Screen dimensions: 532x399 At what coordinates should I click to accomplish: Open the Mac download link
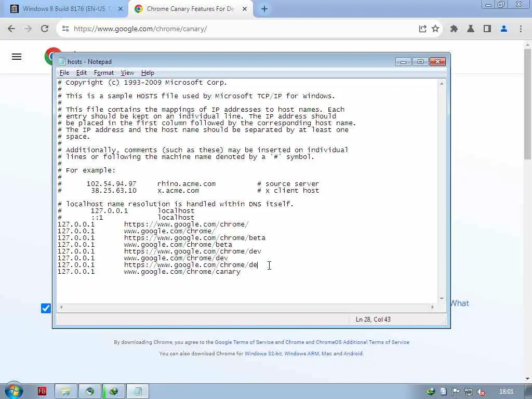(x=326, y=353)
